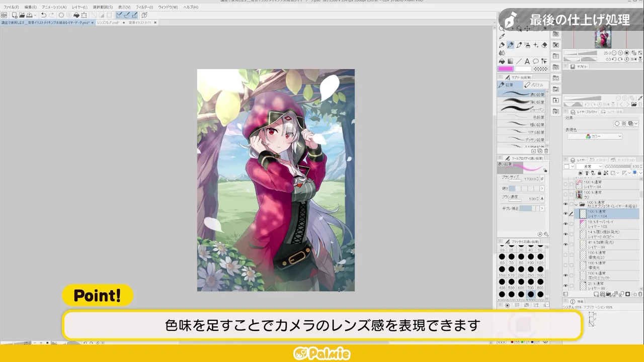Select the 色鉛筆 brush preset
The image size is (644, 362).
point(522,117)
